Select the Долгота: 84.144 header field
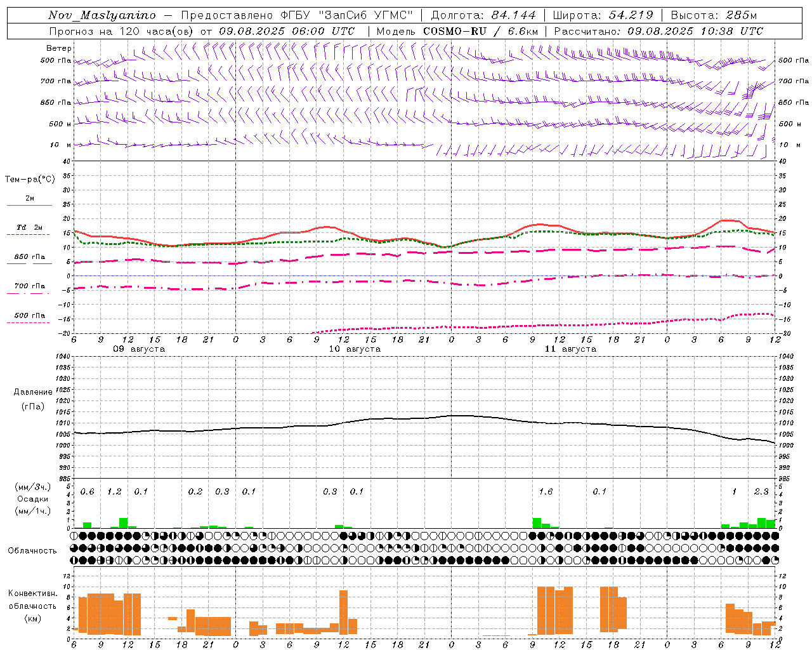The image size is (812, 650). (x=483, y=15)
